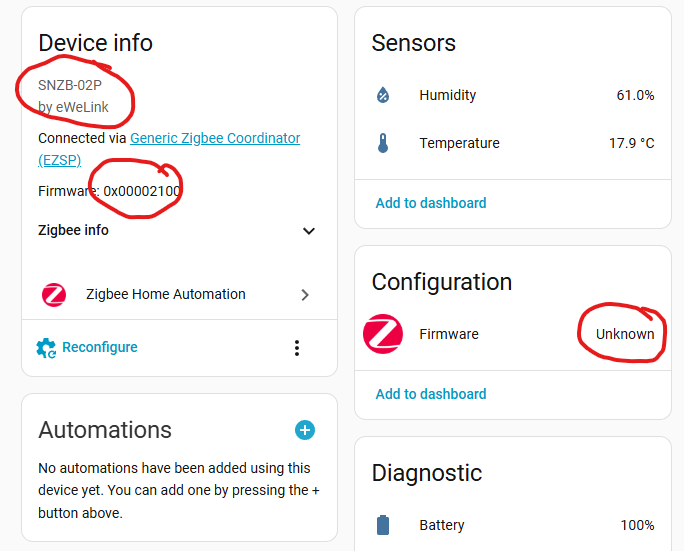Viewport: 684px width, 551px height.
Task: Click the Zigbee logo beside Firmware
Action: click(382, 334)
